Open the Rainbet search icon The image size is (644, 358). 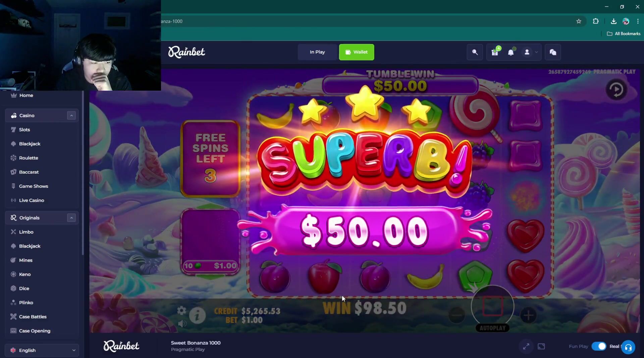(475, 52)
